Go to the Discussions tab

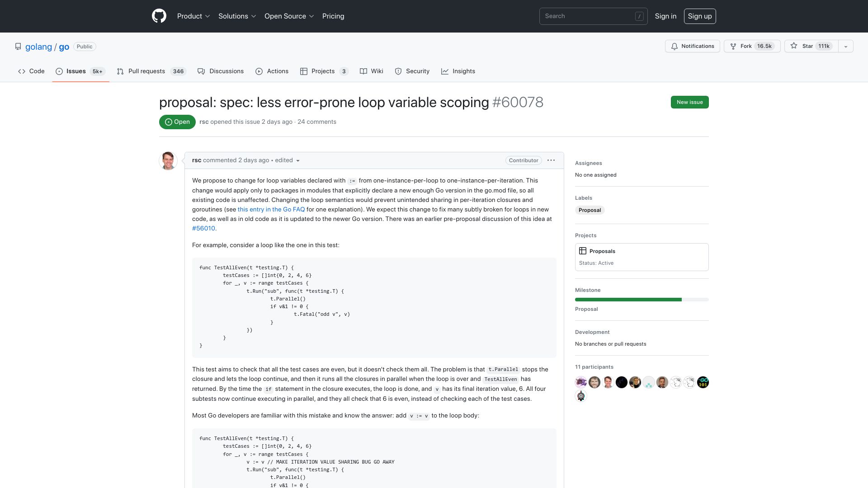point(221,71)
